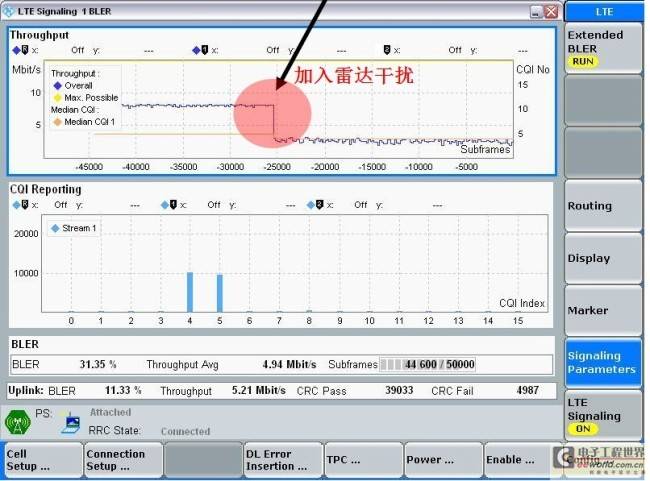Open Cell Setup settings
This screenshot has width=650, height=481.
tap(43, 460)
